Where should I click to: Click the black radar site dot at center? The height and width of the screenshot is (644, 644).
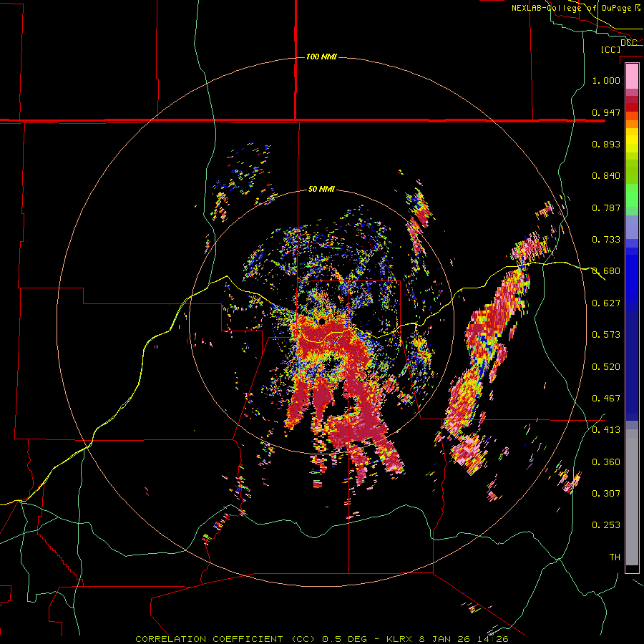pos(321,321)
